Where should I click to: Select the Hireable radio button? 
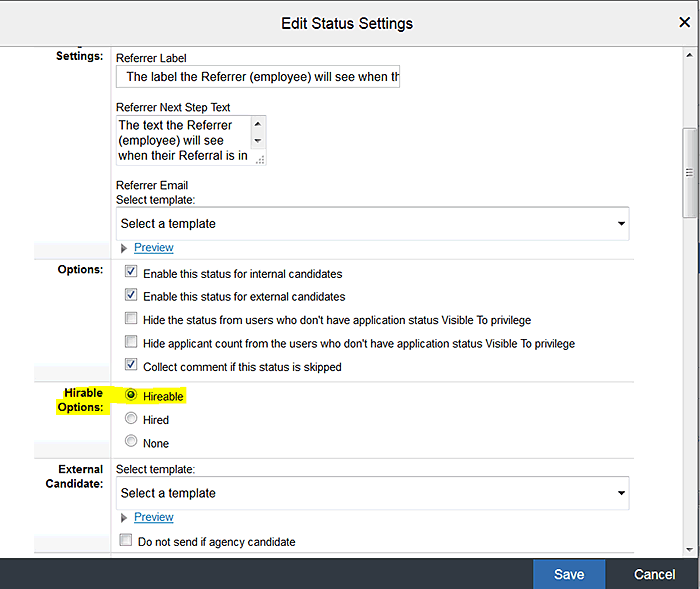point(131,396)
